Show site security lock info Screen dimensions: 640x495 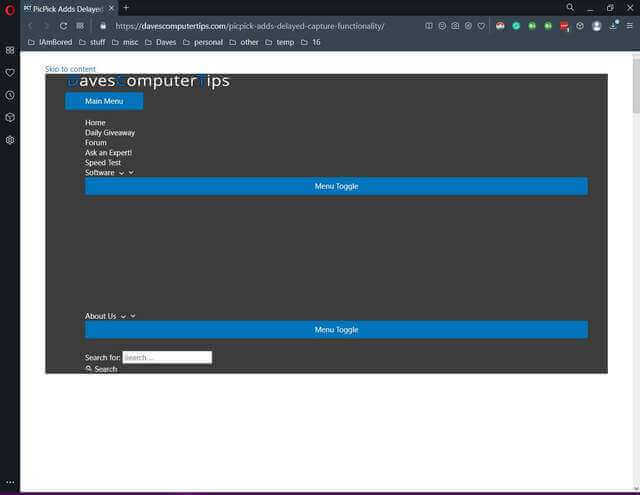click(103, 26)
